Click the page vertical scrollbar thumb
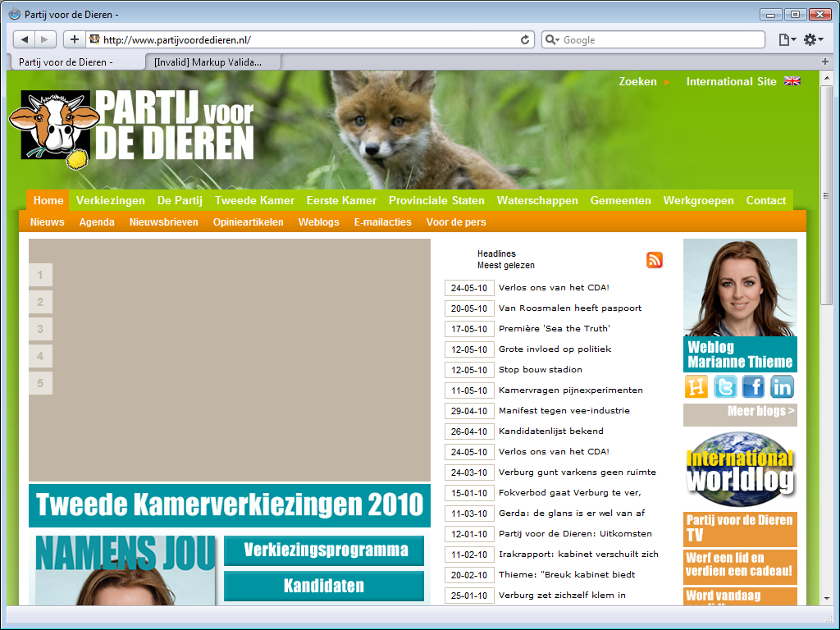 [x=826, y=195]
